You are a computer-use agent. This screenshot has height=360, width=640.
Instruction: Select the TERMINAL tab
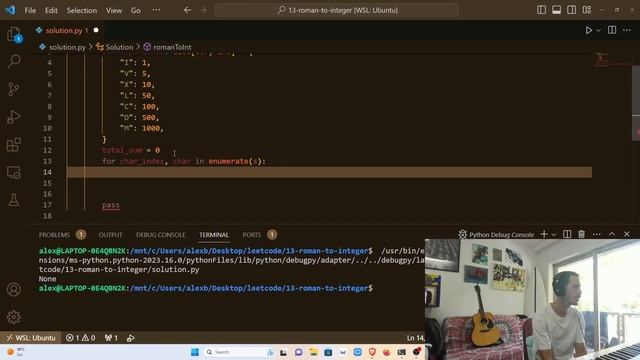214,235
